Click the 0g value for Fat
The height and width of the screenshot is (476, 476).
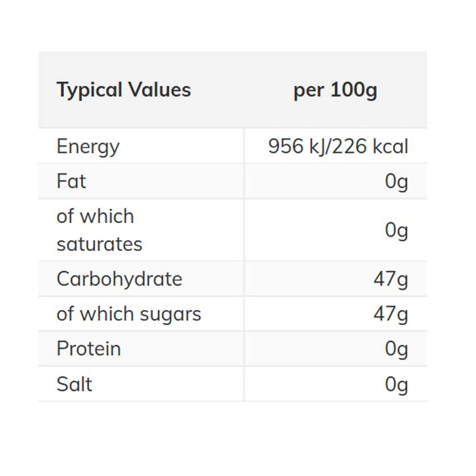pyautogui.click(x=396, y=182)
